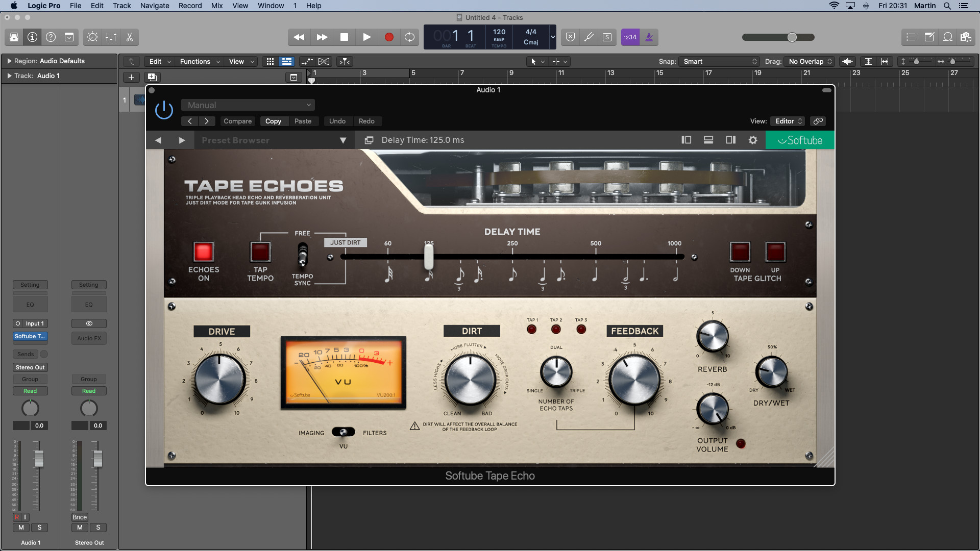The width and height of the screenshot is (980, 551).
Task: Open Smart Controls dial icon
Action: tap(92, 37)
